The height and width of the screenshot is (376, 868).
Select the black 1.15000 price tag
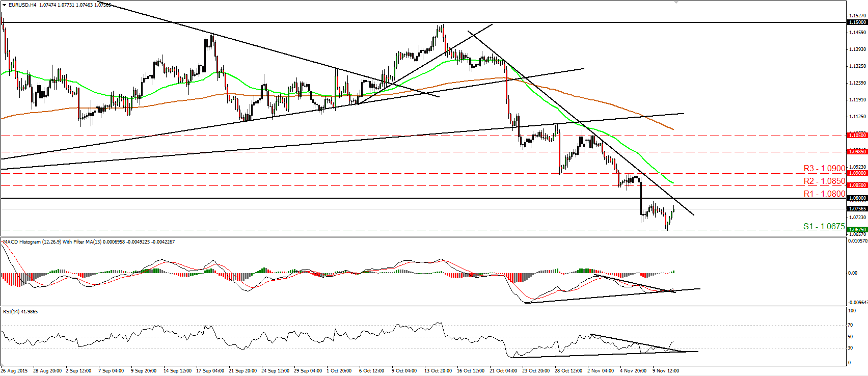point(857,22)
